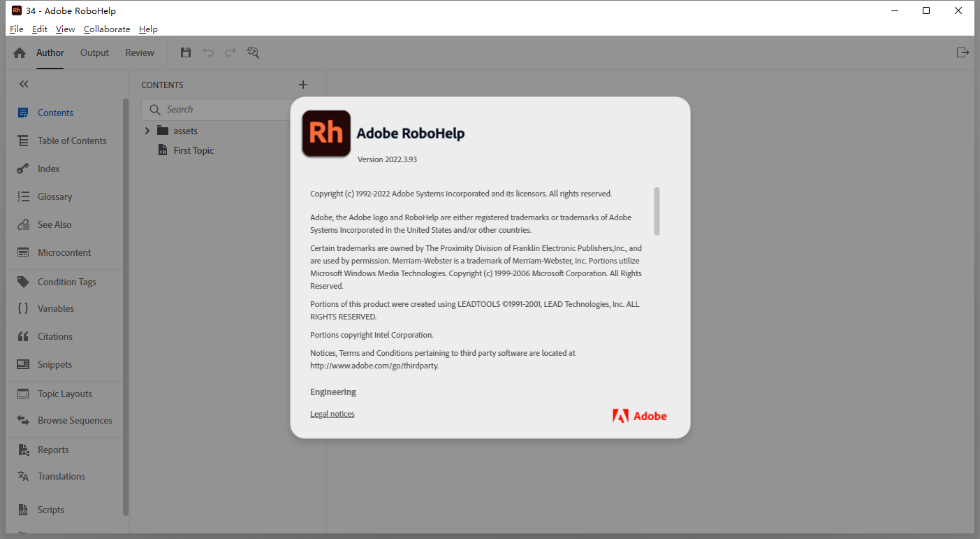Select the Scripts sidebar icon

pos(50,509)
